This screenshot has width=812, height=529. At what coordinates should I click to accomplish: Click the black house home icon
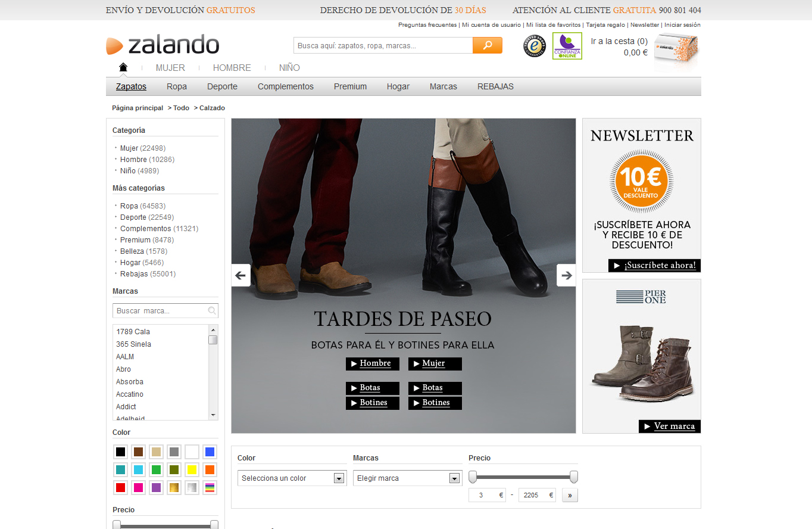(x=123, y=67)
